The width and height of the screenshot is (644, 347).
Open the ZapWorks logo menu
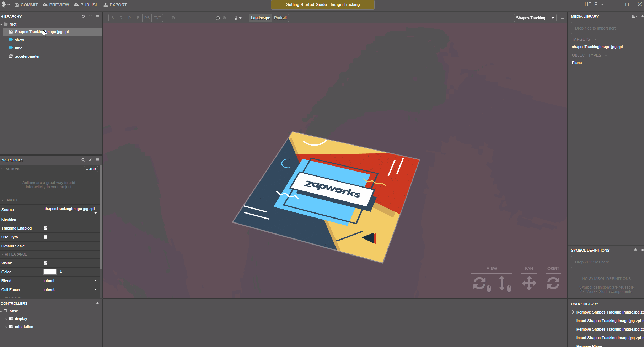[5, 5]
